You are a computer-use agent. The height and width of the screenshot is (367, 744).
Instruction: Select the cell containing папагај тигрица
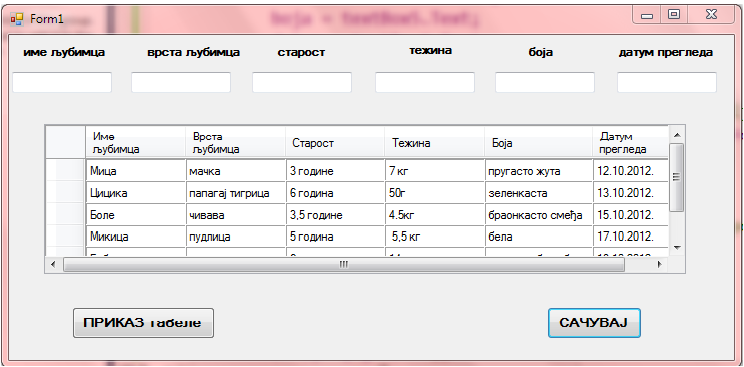click(236, 193)
